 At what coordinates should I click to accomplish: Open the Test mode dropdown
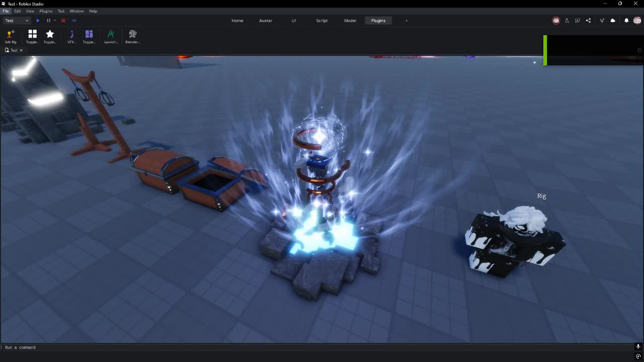click(17, 21)
